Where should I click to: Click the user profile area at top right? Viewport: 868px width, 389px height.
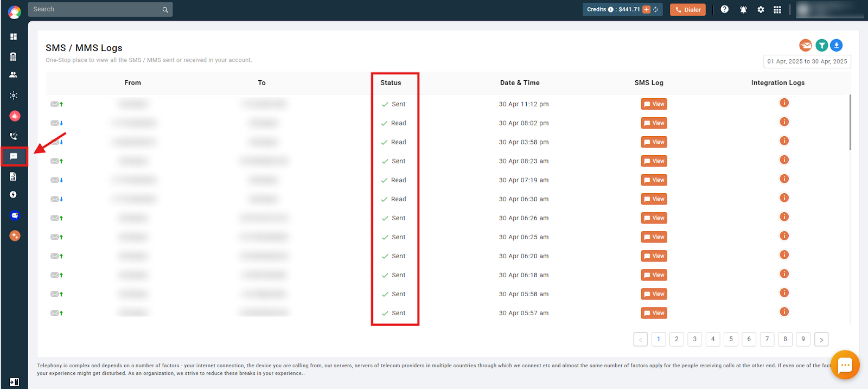point(830,10)
